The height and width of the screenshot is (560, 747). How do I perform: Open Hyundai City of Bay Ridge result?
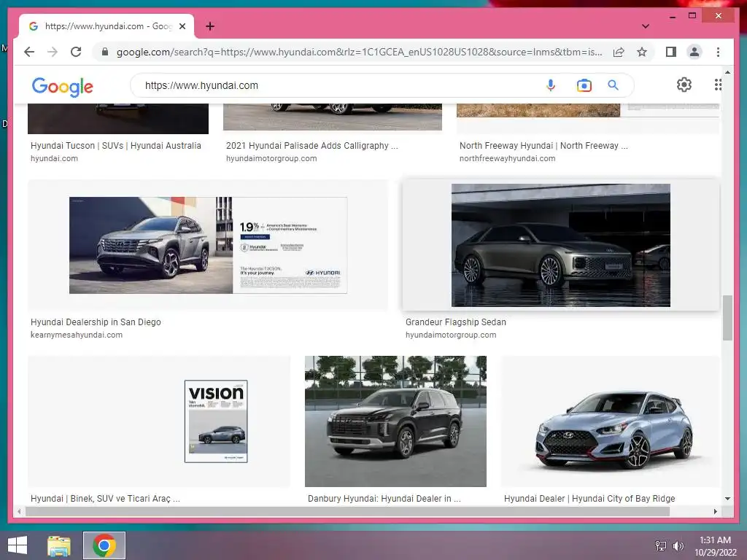pyautogui.click(x=589, y=499)
